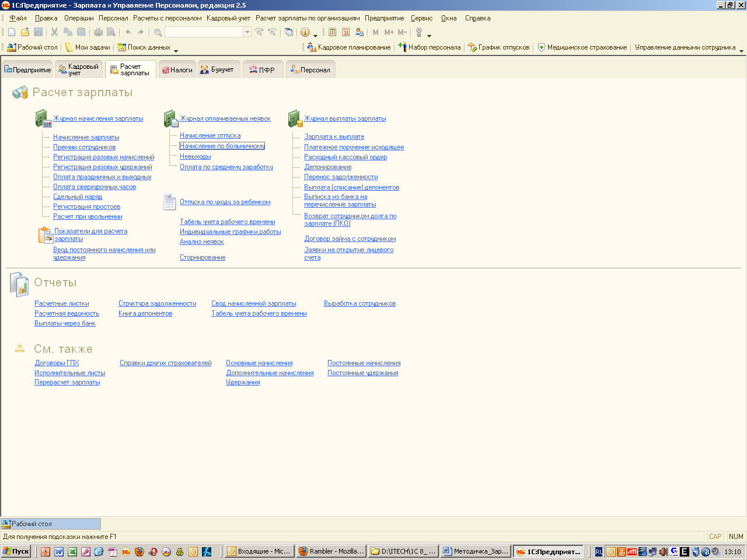Image resolution: width=747 pixels, height=560 pixels.
Task: Open the Сторнирование link
Action: [x=203, y=257]
